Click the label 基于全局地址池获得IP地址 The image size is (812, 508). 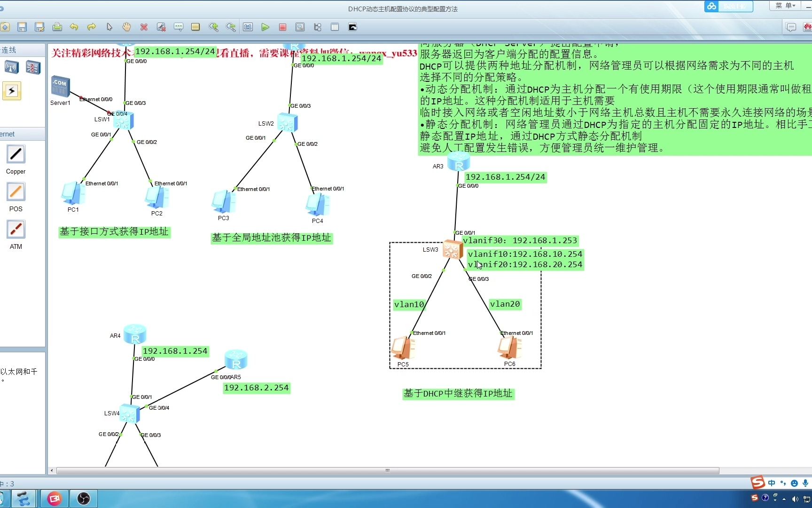click(x=272, y=238)
